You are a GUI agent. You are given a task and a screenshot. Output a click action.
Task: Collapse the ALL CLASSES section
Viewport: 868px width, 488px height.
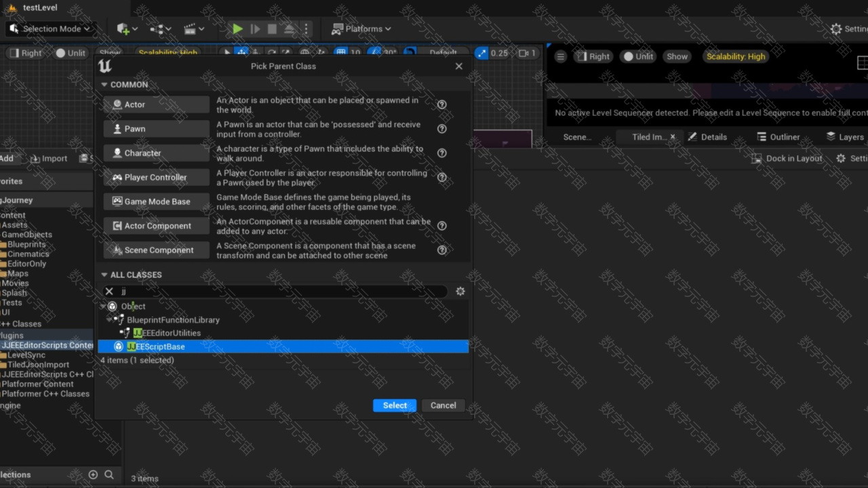coord(104,274)
